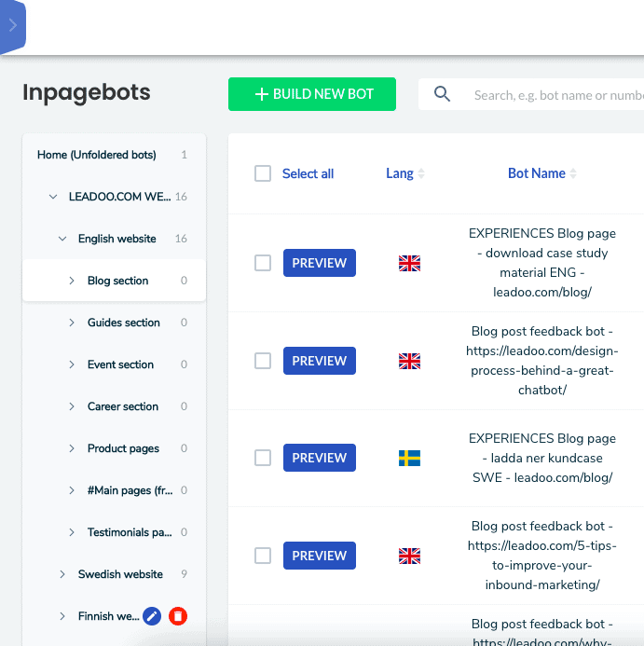Delete the Finnish website folder
644x646 pixels.
click(x=178, y=616)
